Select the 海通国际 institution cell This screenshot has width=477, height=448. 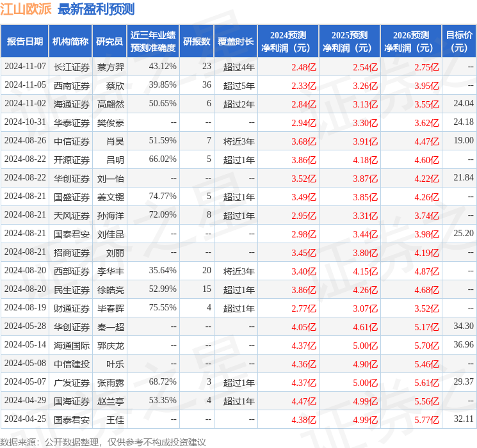(72, 346)
